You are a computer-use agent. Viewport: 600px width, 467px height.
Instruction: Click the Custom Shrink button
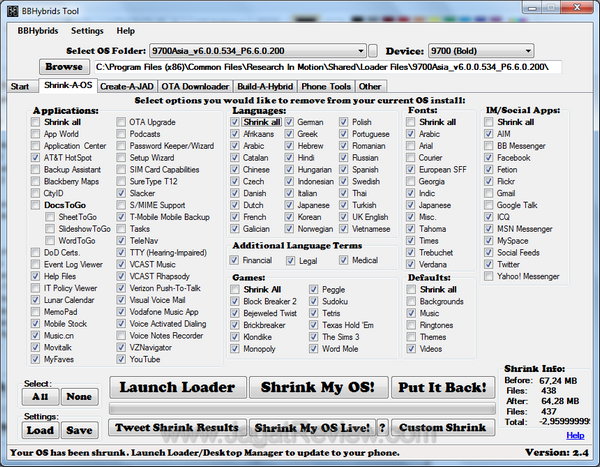443,428
